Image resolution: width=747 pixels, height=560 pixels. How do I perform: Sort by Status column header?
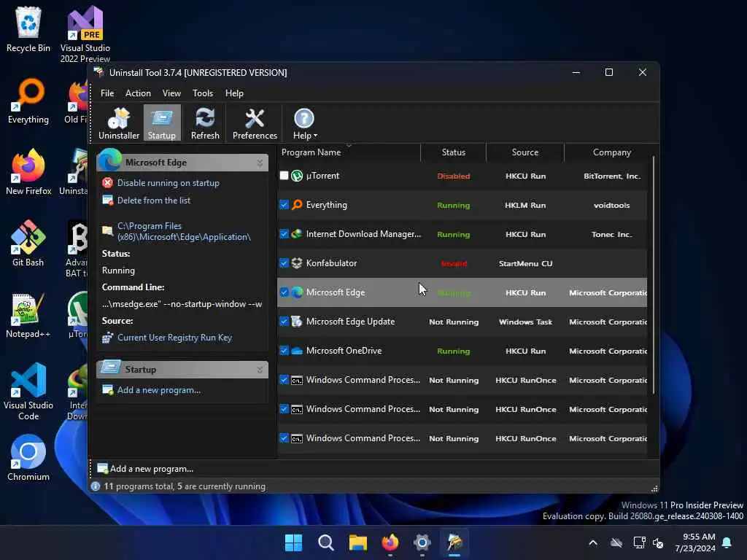click(454, 152)
